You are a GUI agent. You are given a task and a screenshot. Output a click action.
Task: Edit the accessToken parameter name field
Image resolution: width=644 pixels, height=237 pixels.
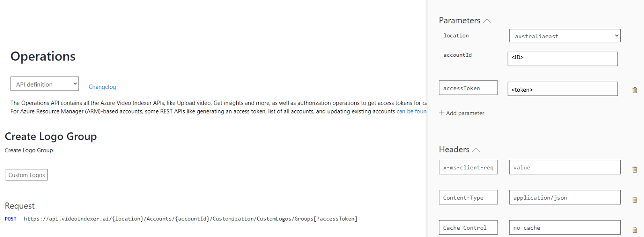pyautogui.click(x=468, y=88)
